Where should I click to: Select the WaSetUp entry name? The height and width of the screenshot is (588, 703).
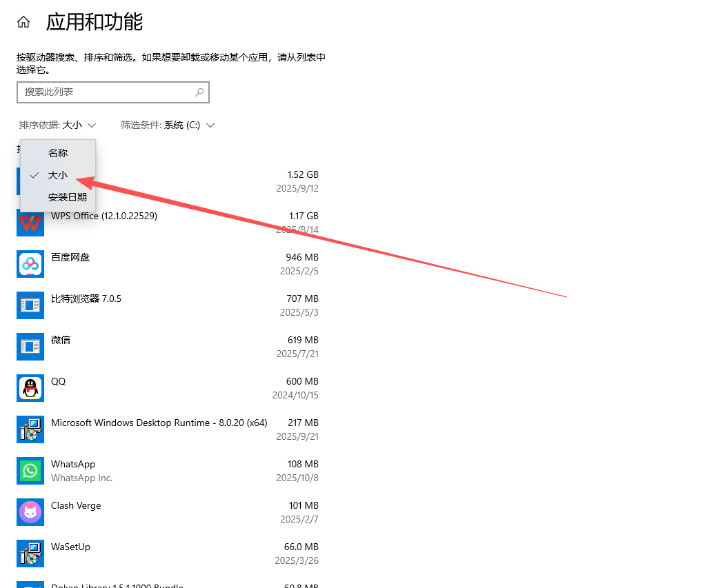pos(70,547)
